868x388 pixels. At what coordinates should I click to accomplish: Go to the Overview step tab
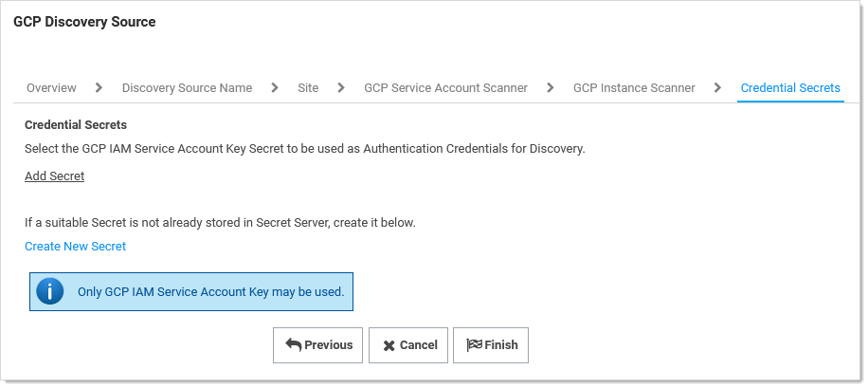click(x=51, y=88)
